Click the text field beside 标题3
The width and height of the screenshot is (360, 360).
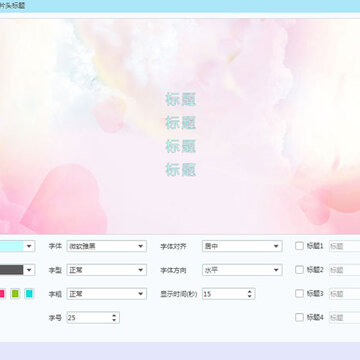click(x=345, y=294)
